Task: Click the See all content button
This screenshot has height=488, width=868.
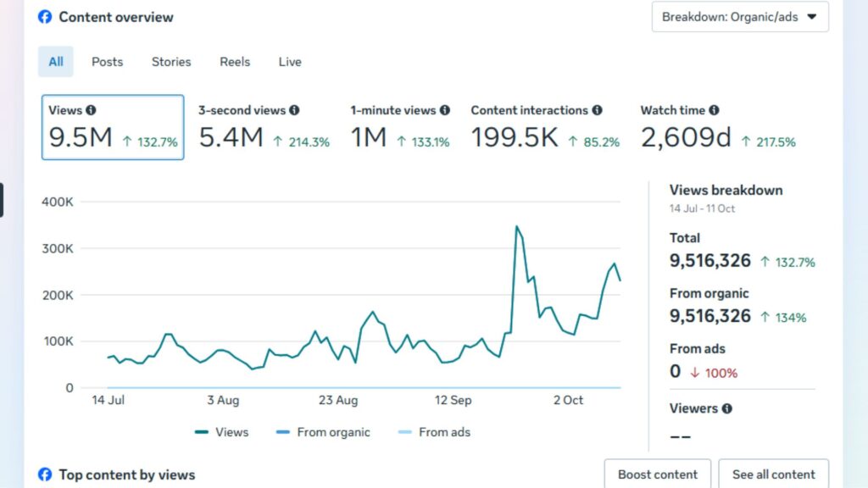Action: pos(773,474)
